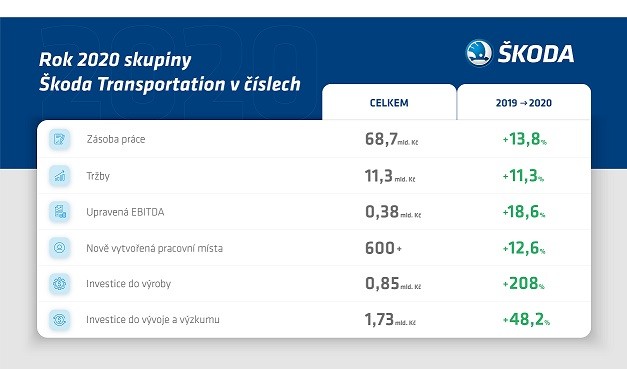Click the Nově vytvořená pracovní místa label
The height and width of the screenshot is (369, 627).
[x=154, y=248]
